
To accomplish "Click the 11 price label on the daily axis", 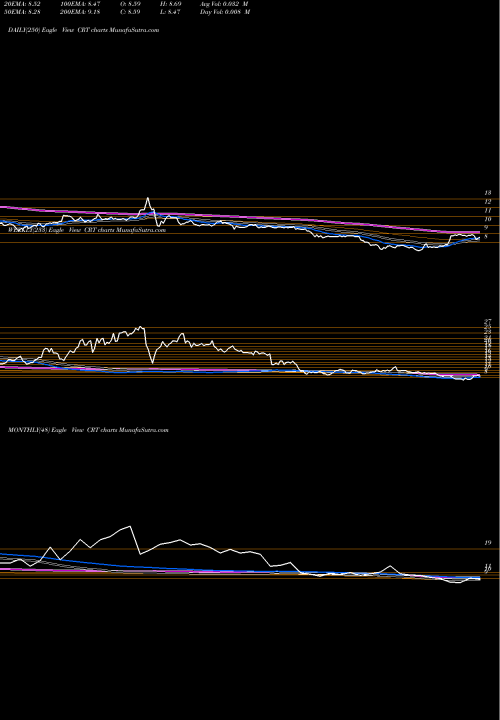I will (488, 210).
